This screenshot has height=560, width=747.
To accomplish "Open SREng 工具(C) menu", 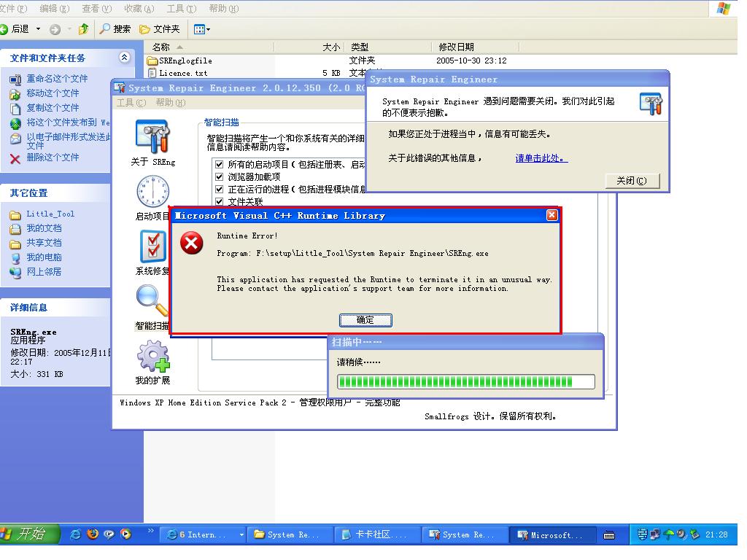I will pos(131,103).
